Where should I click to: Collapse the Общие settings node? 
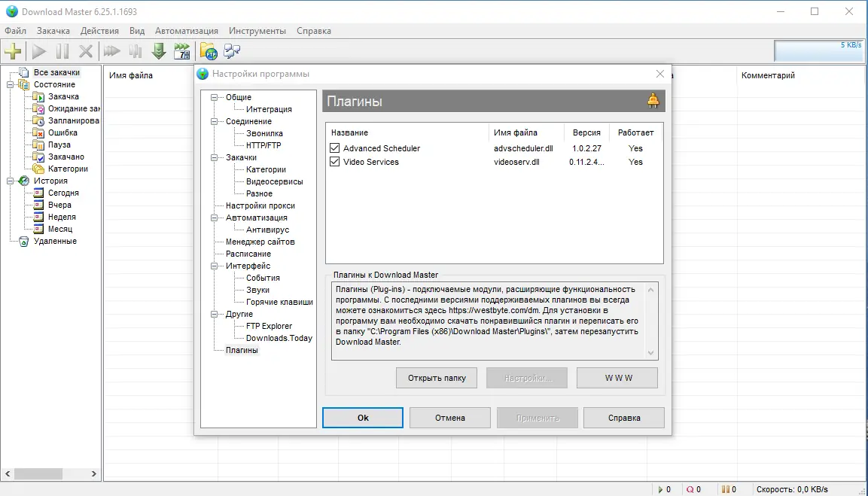click(215, 97)
